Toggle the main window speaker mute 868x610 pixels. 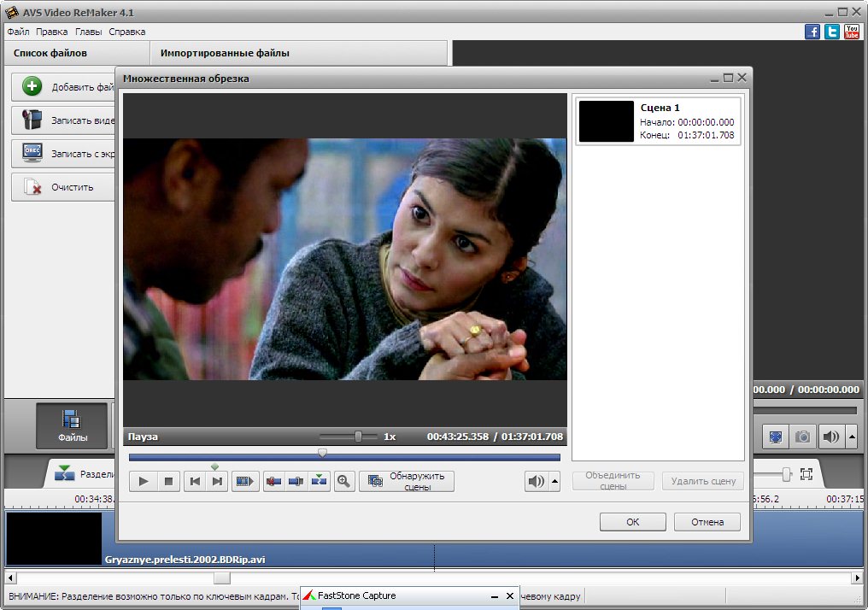[x=830, y=437]
